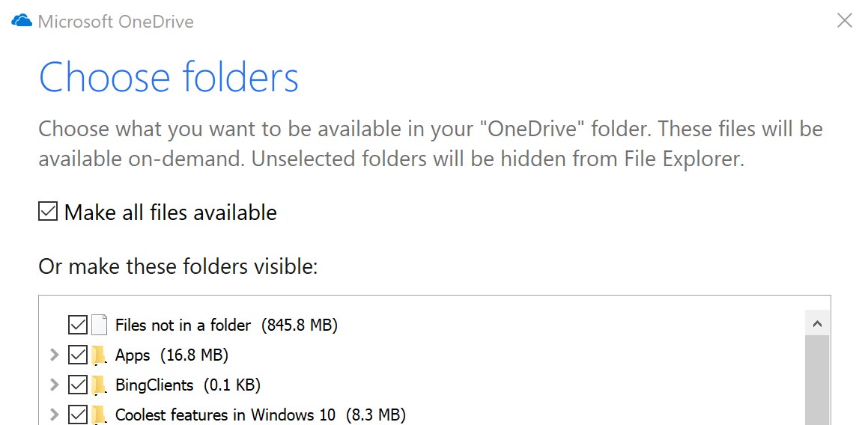The width and height of the screenshot is (868, 425).
Task: Expand the Apps folder tree node
Action: (54, 355)
